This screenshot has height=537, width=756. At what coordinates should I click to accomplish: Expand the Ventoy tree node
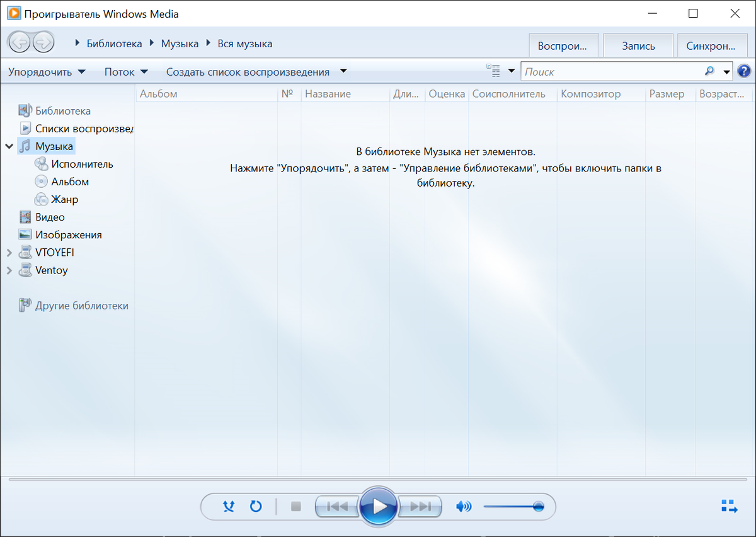pos(9,270)
